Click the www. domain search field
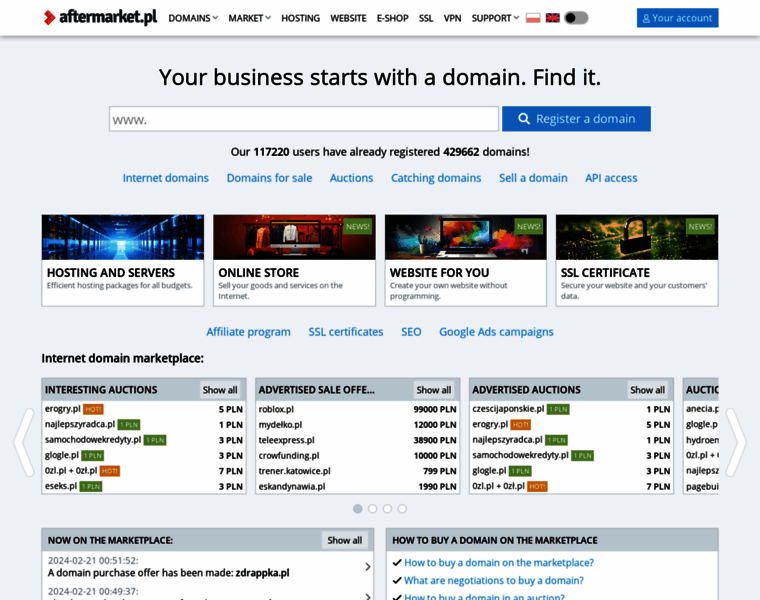The width and height of the screenshot is (760, 600). click(x=304, y=119)
